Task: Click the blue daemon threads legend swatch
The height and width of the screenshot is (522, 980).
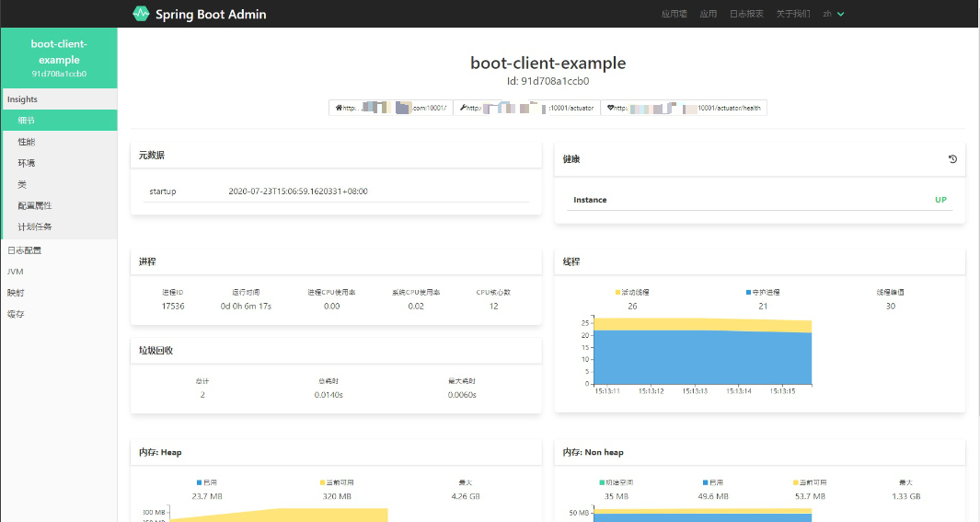Action: (x=748, y=292)
